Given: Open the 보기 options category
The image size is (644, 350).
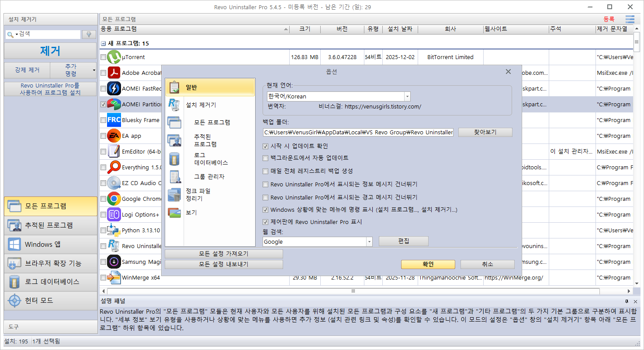Looking at the screenshot, I should pos(210,213).
